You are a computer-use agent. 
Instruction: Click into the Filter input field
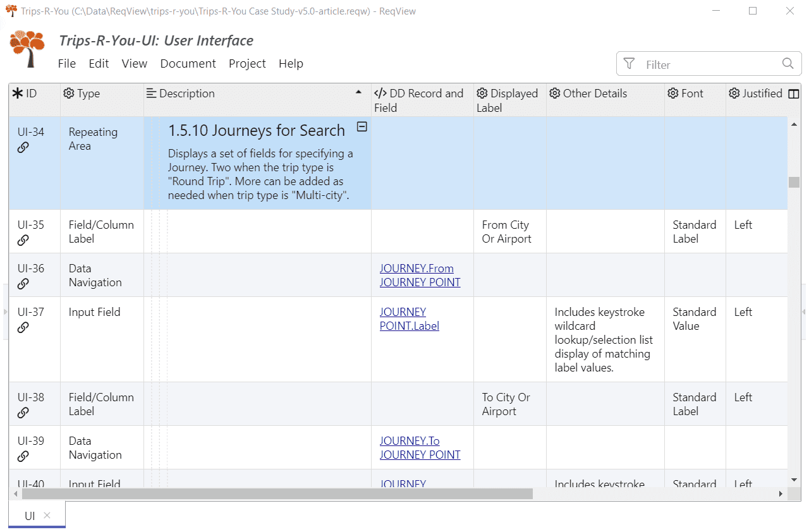[708, 64]
